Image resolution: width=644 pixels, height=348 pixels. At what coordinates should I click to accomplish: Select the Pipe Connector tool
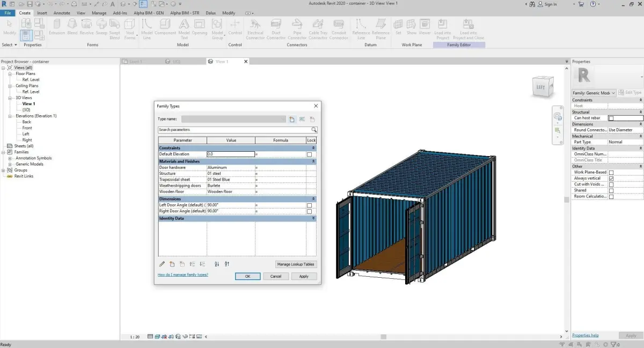297,29
